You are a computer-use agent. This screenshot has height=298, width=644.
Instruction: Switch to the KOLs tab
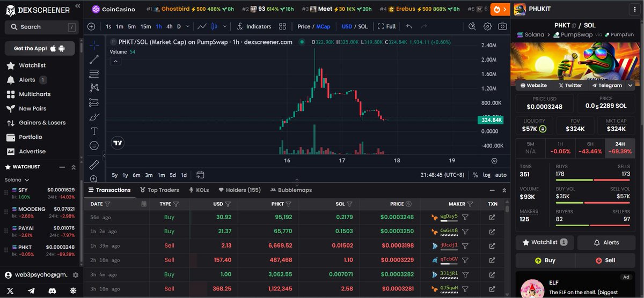(x=199, y=190)
